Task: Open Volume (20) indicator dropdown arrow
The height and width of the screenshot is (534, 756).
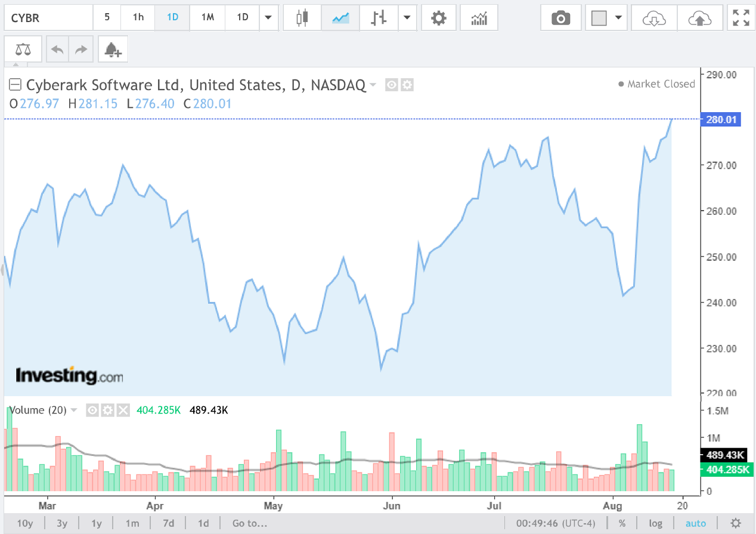Action: click(74, 410)
